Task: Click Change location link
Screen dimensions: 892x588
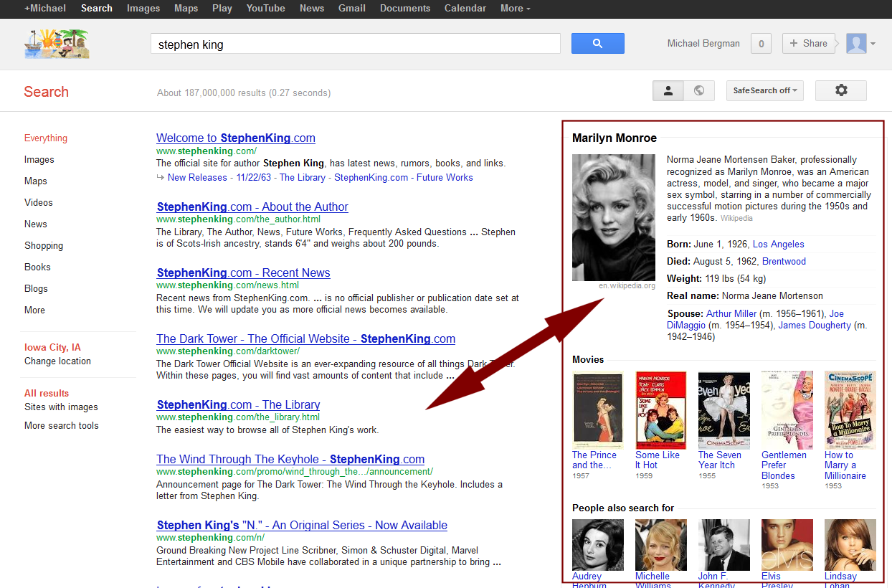Action: coord(57,361)
